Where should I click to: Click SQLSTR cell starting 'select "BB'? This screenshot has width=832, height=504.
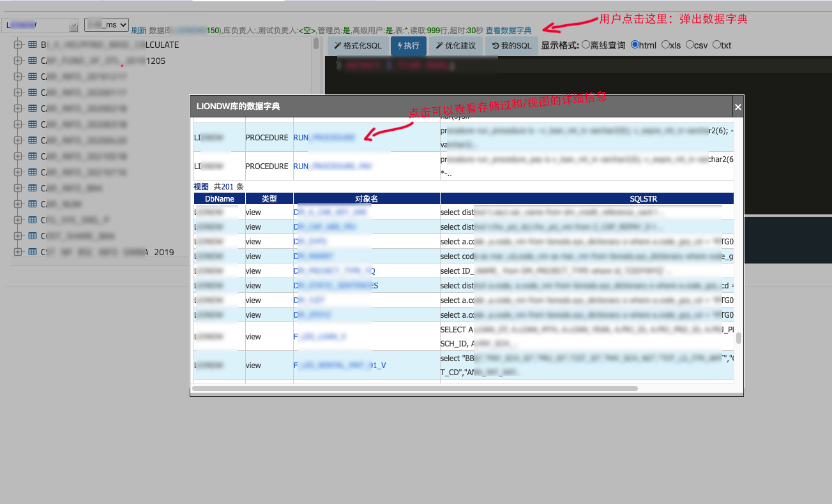[x=587, y=365]
